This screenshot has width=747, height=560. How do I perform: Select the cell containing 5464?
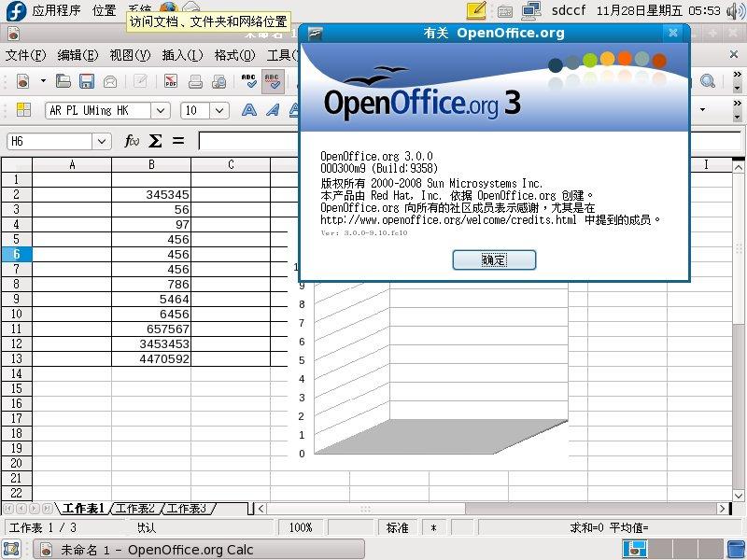click(x=151, y=299)
